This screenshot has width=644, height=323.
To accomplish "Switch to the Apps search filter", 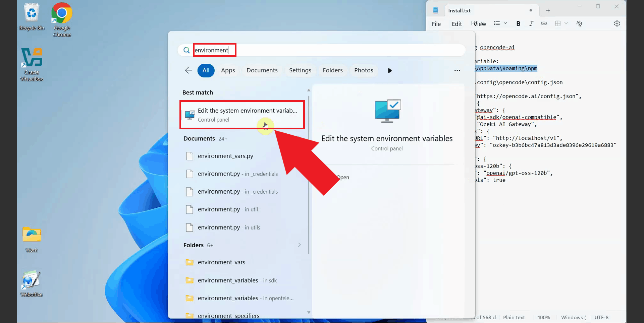I will (x=228, y=70).
